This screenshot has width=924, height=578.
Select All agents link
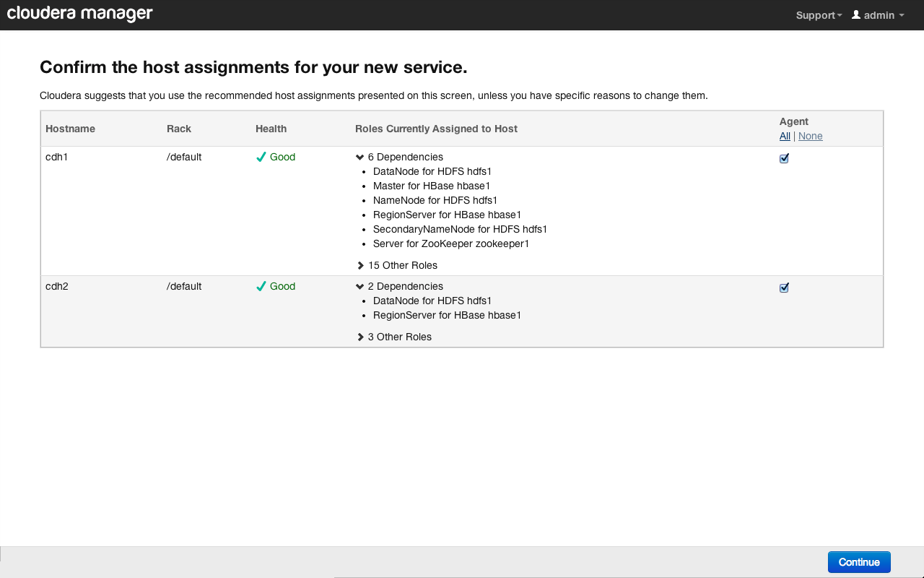click(x=785, y=136)
